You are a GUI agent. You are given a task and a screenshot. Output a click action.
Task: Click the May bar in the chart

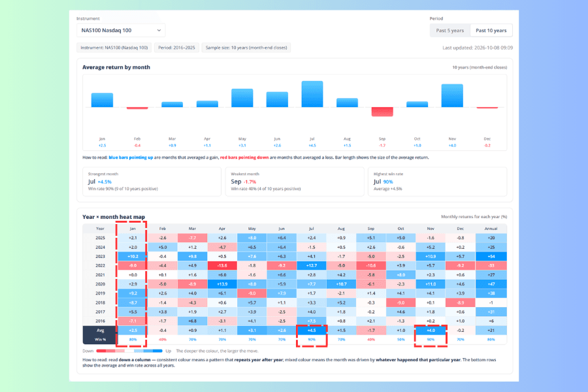[x=242, y=98]
